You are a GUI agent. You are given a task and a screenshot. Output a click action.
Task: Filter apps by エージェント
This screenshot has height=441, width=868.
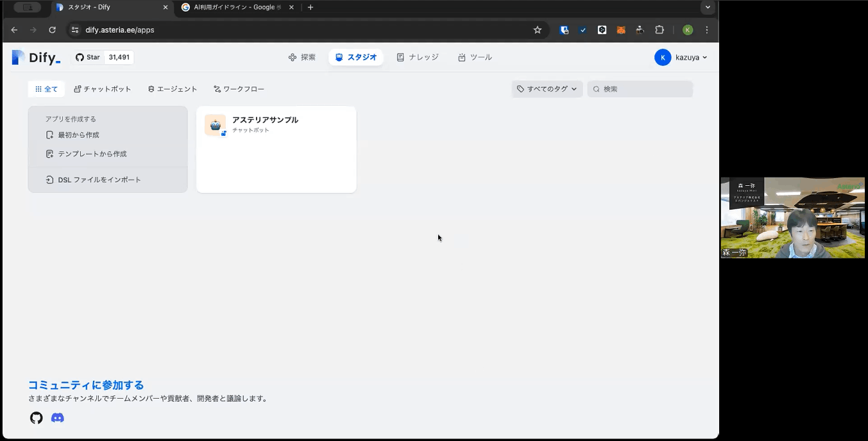tap(173, 89)
